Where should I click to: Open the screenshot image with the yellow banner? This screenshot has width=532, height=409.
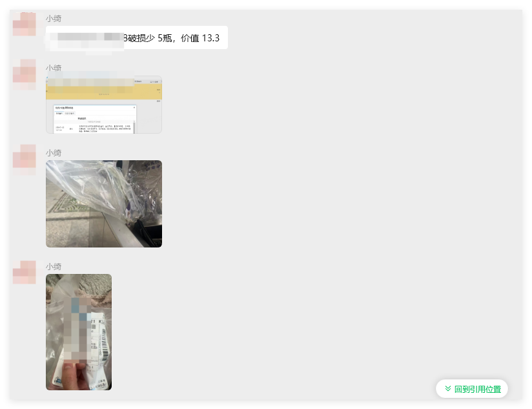(x=103, y=105)
